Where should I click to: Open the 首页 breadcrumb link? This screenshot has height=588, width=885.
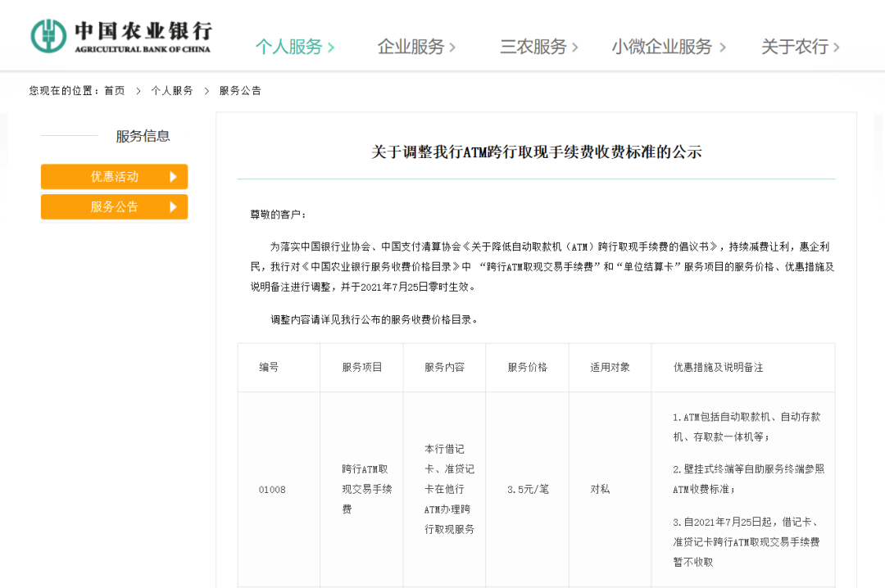[115, 91]
